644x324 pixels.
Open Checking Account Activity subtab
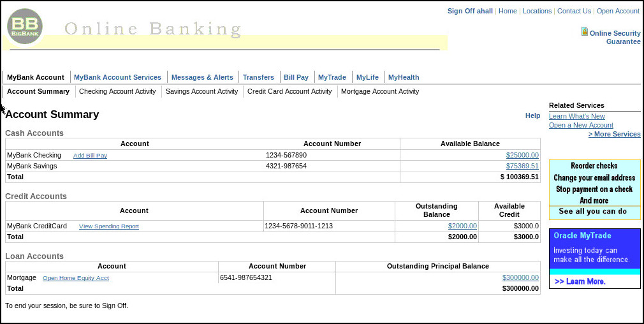[117, 91]
